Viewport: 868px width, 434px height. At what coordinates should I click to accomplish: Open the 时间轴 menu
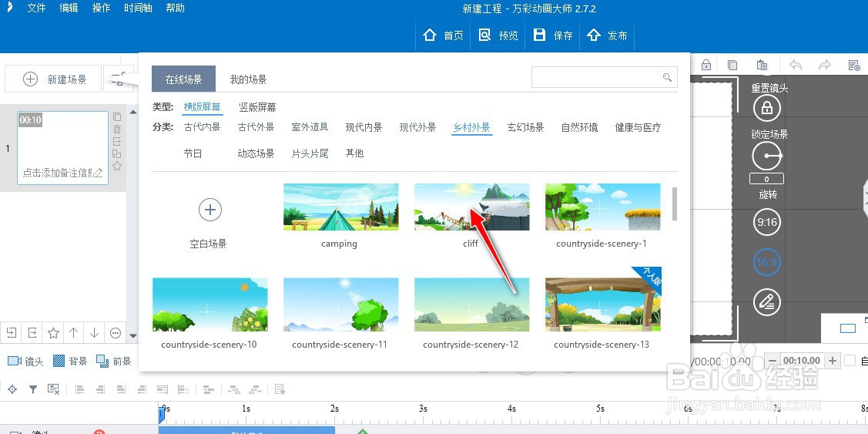pyautogui.click(x=138, y=8)
